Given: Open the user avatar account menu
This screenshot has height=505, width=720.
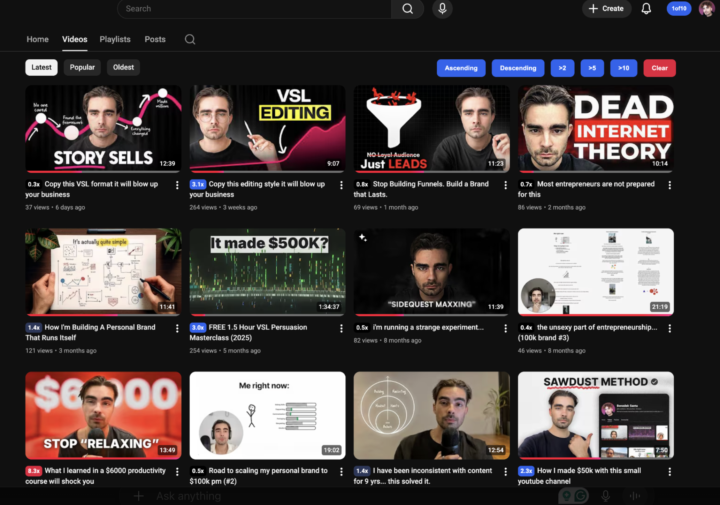Looking at the screenshot, I should (706, 9).
